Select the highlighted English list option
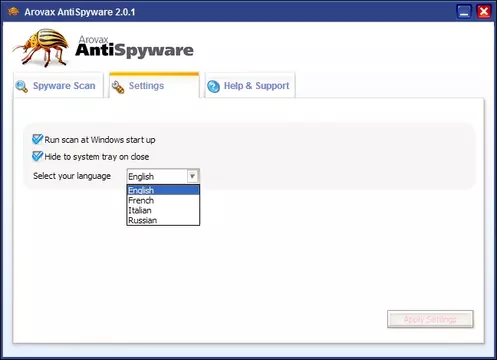This screenshot has height=360, width=497. (x=163, y=190)
